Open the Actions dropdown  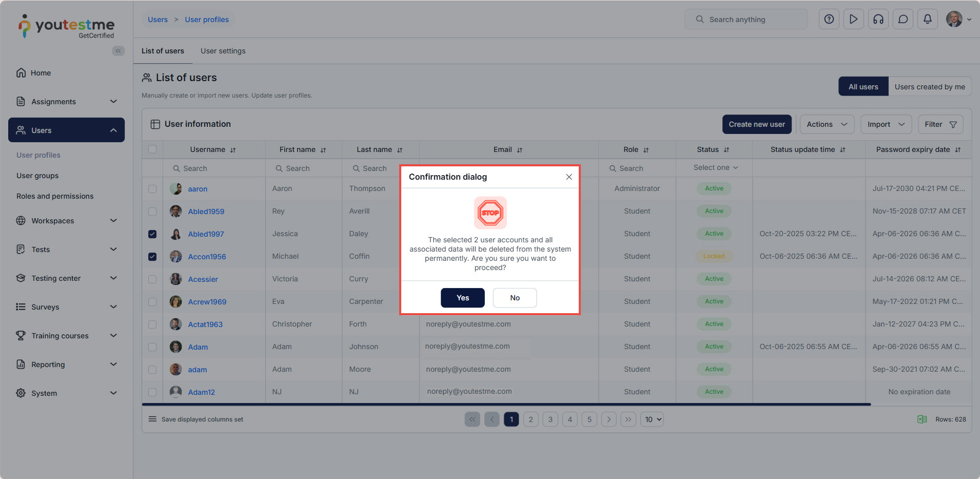click(827, 124)
